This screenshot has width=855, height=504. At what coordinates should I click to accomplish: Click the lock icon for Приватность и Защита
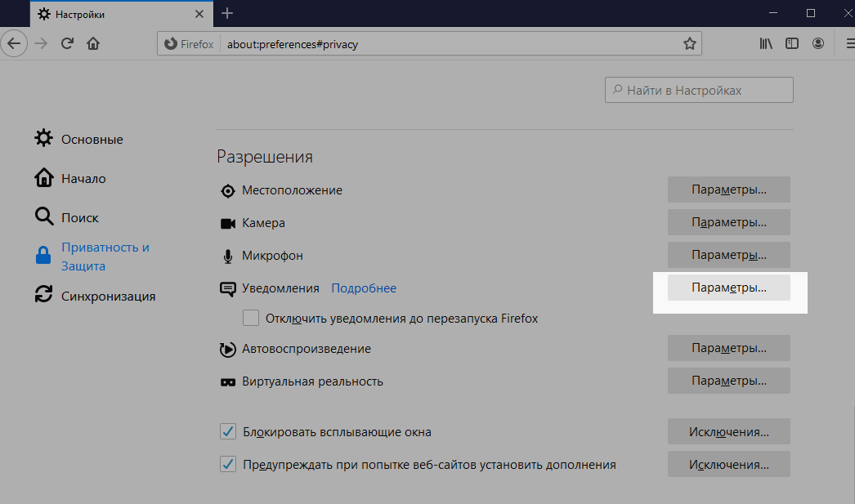pyautogui.click(x=43, y=255)
